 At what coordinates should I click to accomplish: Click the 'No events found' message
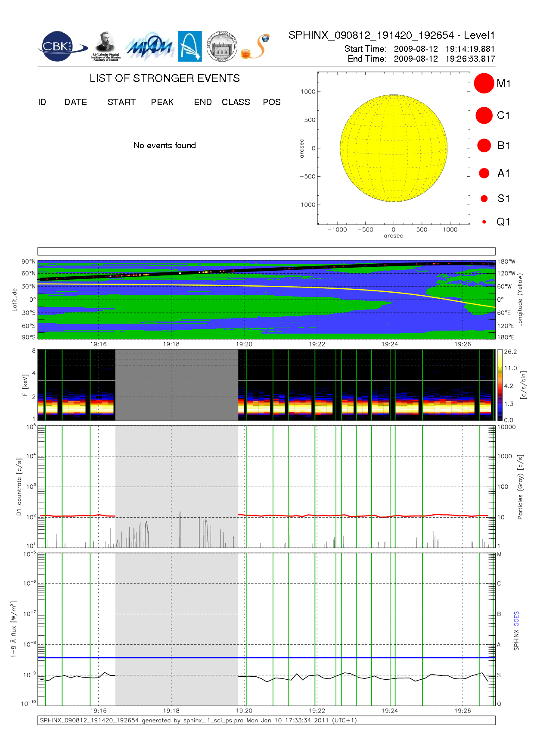click(x=165, y=146)
